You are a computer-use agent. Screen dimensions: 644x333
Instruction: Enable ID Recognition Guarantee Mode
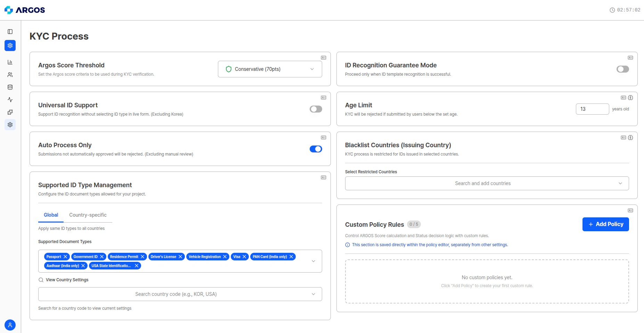622,69
